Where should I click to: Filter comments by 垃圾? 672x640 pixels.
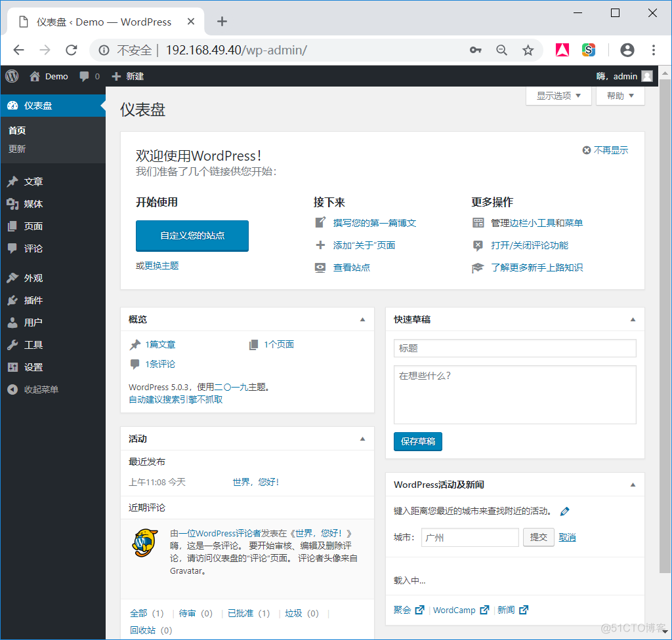[293, 613]
